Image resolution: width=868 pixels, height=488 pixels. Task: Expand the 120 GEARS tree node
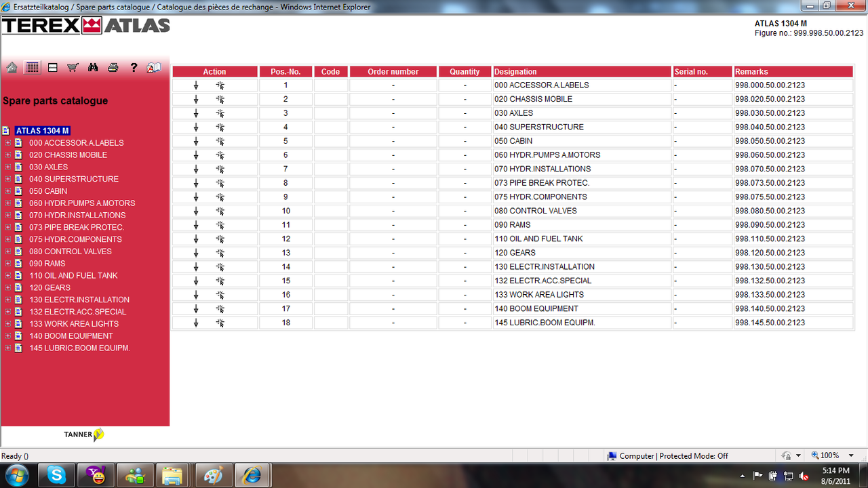point(8,288)
